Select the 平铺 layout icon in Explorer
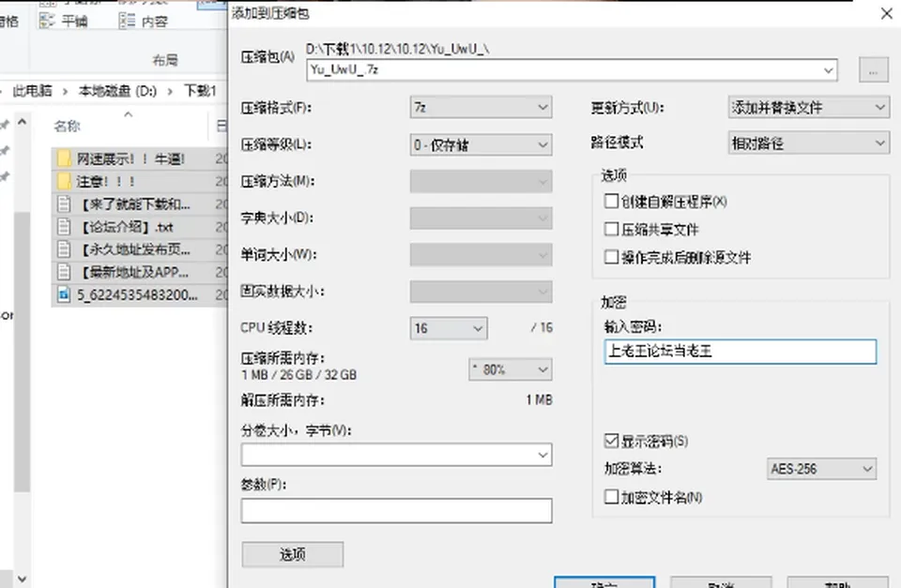Image resolution: width=901 pixels, height=588 pixels. [x=47, y=22]
